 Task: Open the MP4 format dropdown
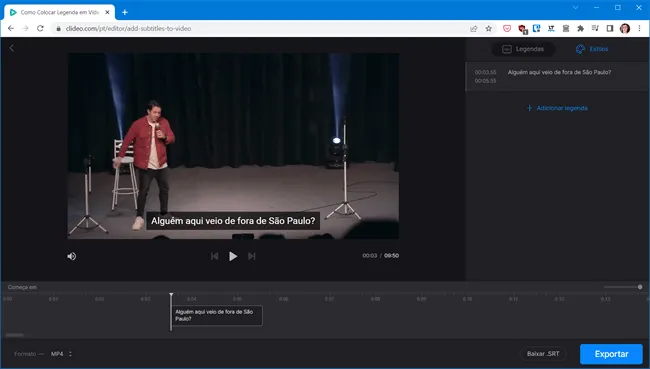[61, 354]
